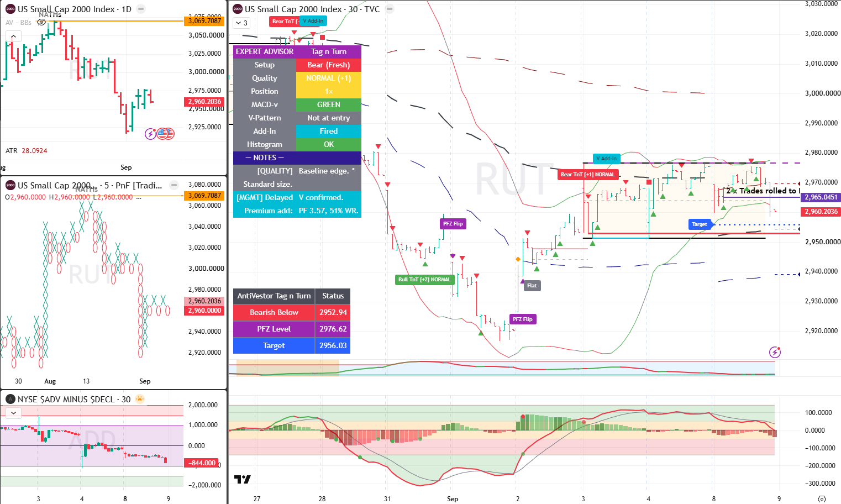Select the Bear TnT [+1] NORMAL label
This screenshot has height=504, width=841.
[x=588, y=175]
